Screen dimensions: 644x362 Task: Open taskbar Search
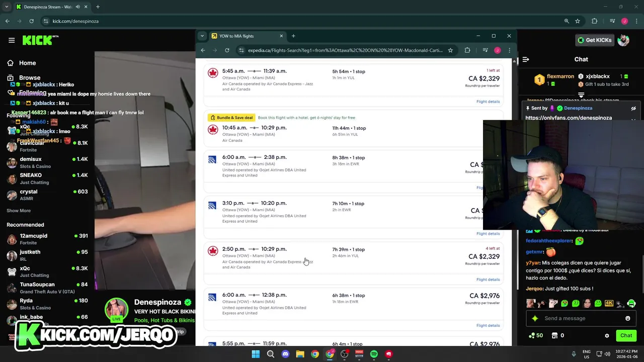point(270,354)
